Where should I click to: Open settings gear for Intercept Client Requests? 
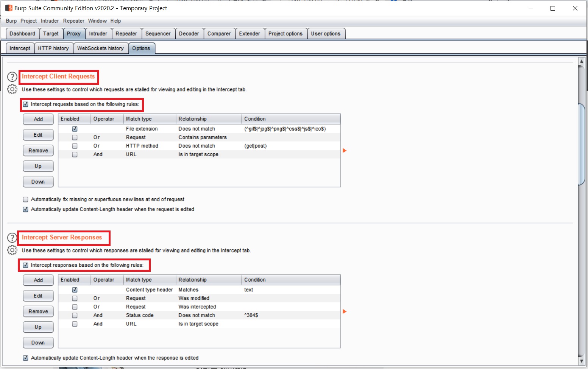pos(12,89)
